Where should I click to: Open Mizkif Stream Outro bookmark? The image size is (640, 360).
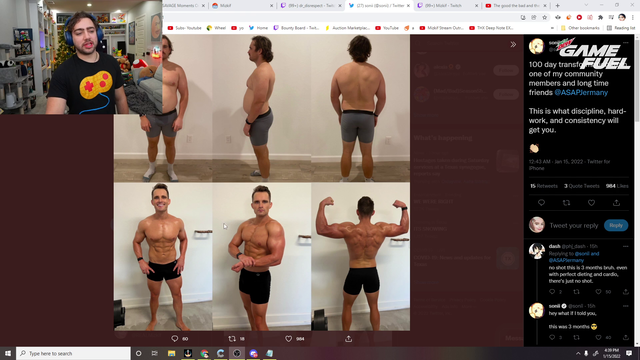click(x=442, y=28)
